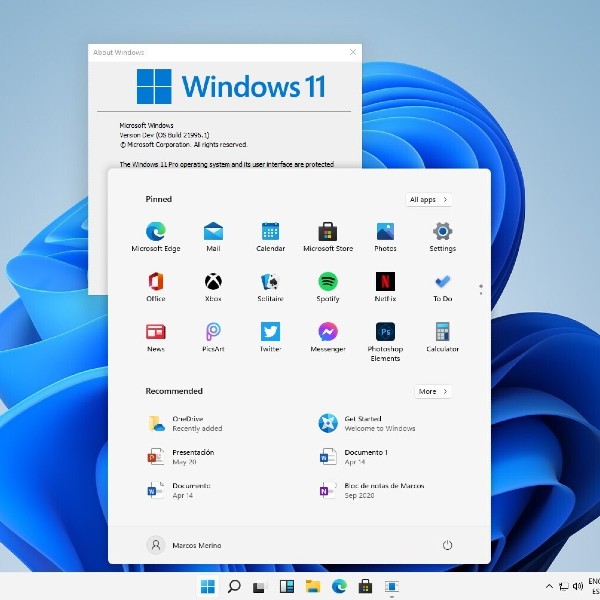Viewport: 600px width, 600px height.
Task: Open network status in system tray
Action: (564, 586)
